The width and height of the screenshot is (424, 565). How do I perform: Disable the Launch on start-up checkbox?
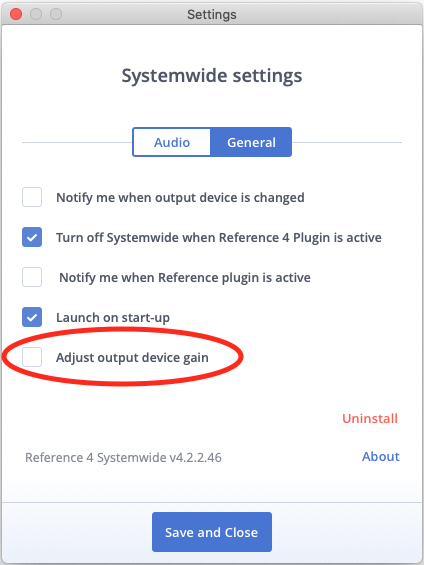tap(32, 317)
